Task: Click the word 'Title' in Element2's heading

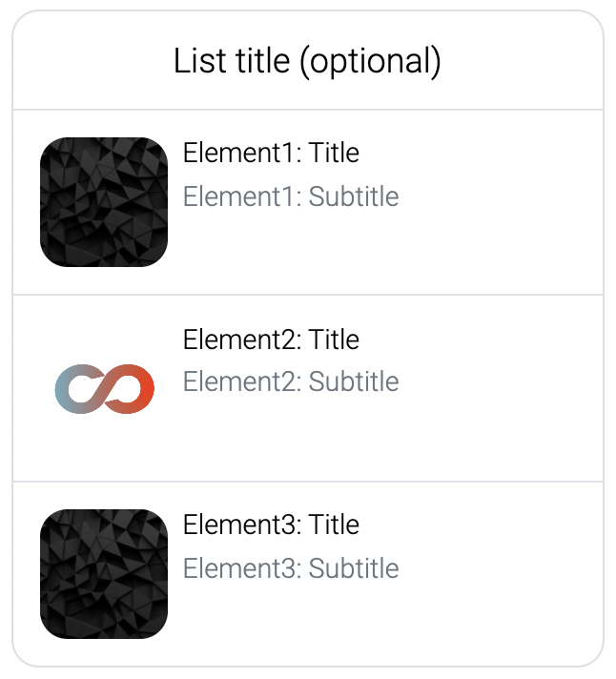Action: coord(334,339)
